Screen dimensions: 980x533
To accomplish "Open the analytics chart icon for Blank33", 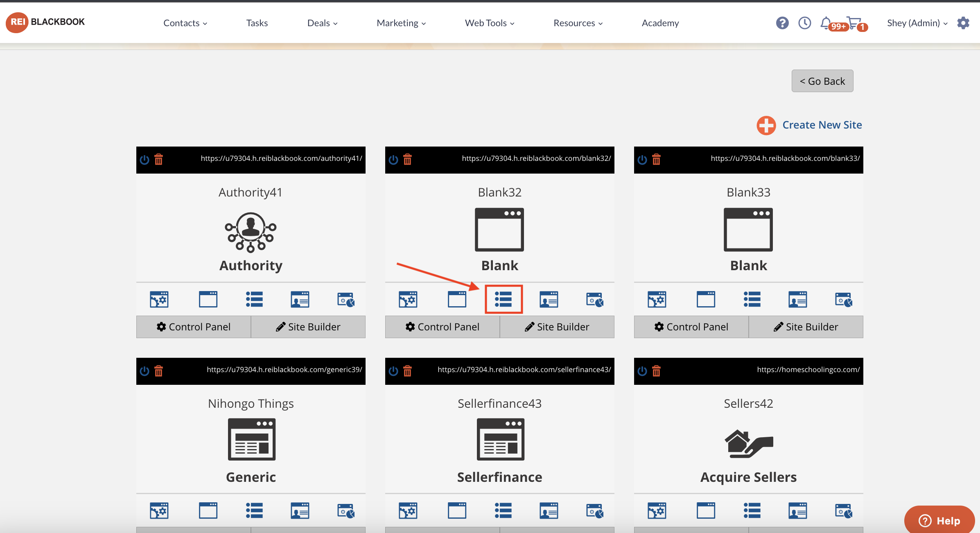I will [844, 299].
